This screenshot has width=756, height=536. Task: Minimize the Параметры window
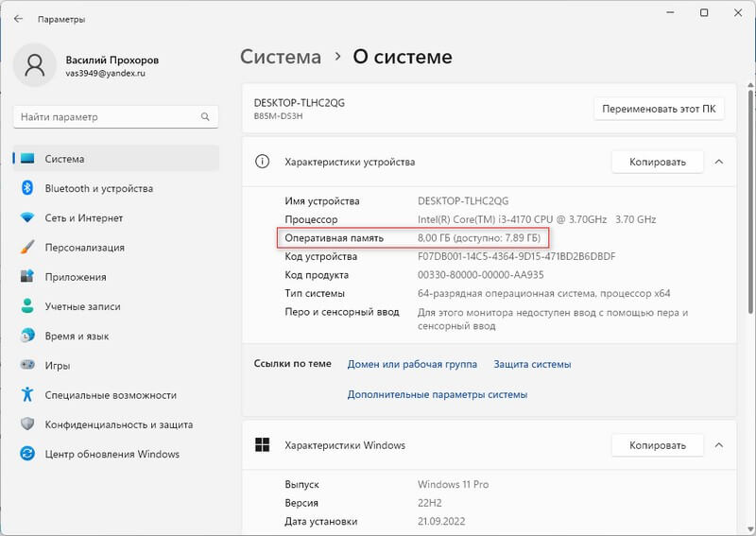(x=670, y=12)
